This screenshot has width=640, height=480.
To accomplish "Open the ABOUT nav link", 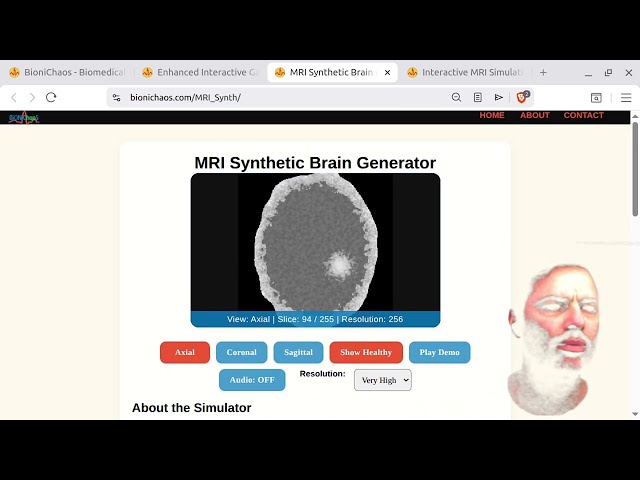I will coord(535,116).
